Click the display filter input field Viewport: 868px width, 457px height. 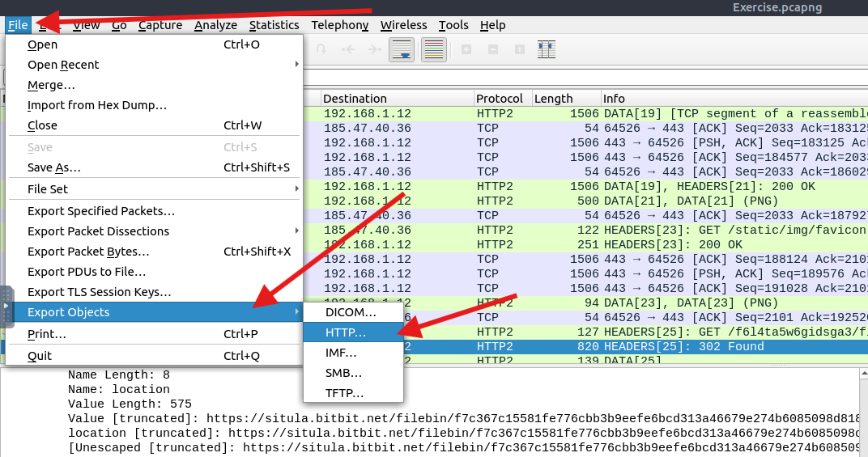coord(585,77)
